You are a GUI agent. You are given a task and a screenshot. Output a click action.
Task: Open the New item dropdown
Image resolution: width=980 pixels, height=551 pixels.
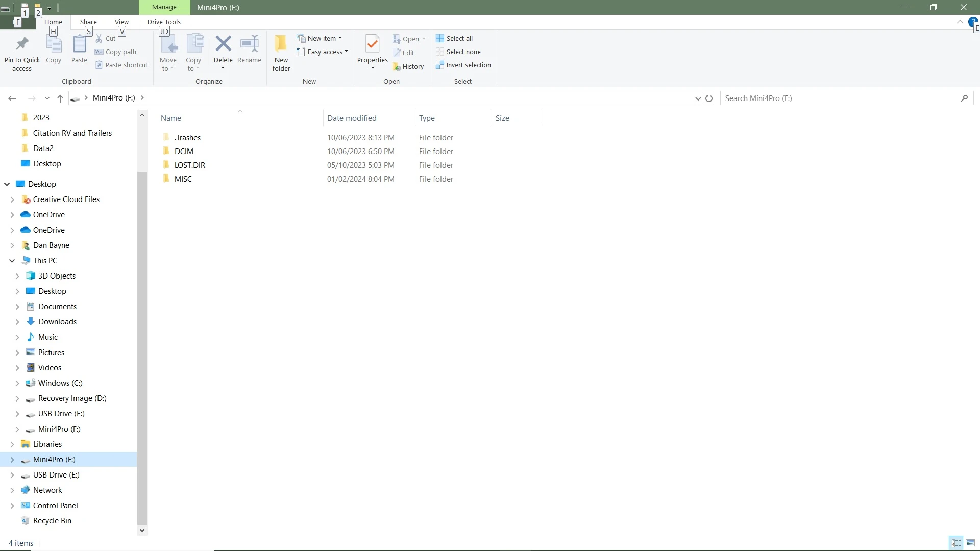pos(320,39)
